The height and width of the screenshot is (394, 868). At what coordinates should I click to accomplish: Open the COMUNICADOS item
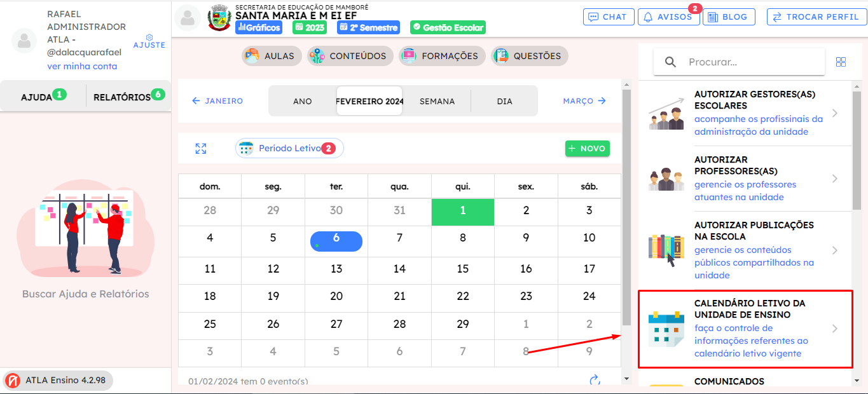click(745, 381)
